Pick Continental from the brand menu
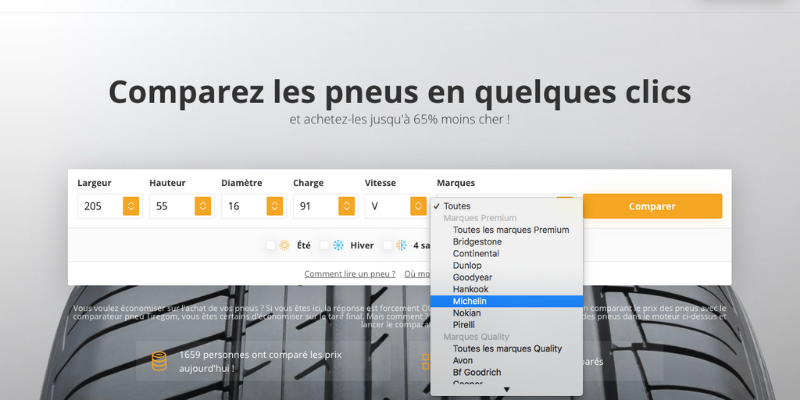This screenshot has height=400, width=800. (475, 254)
